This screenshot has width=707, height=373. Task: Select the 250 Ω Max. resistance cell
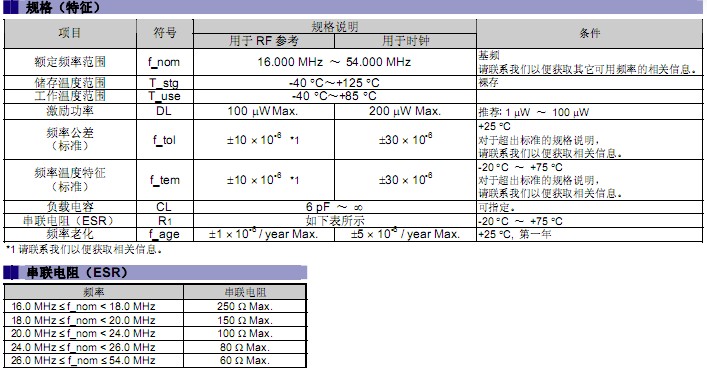click(245, 306)
